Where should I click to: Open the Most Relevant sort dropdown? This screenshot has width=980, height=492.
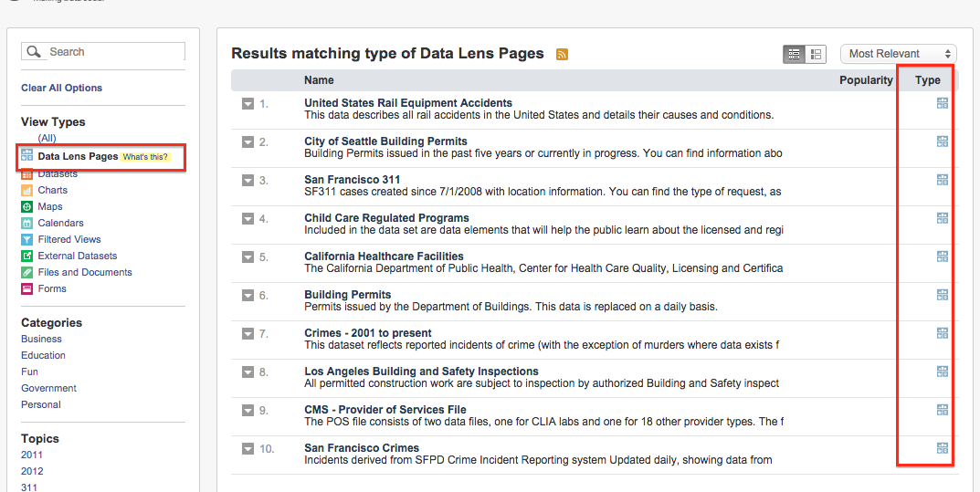click(x=899, y=54)
